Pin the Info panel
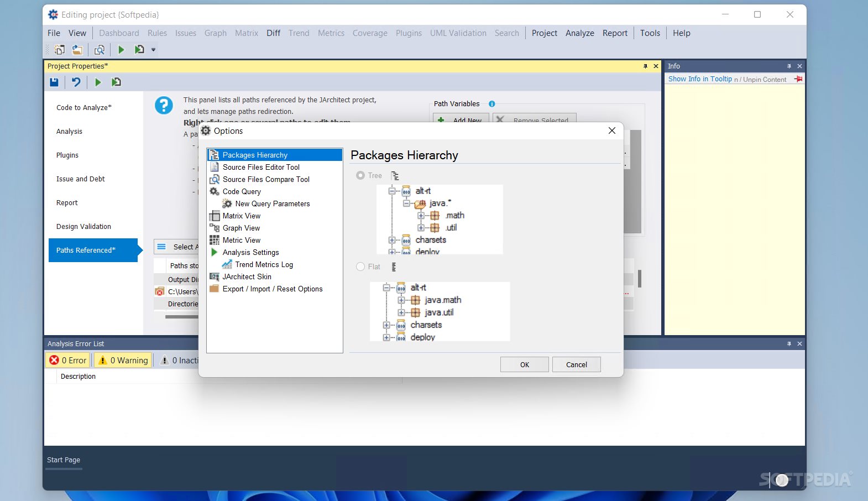The width and height of the screenshot is (868, 501). point(789,66)
